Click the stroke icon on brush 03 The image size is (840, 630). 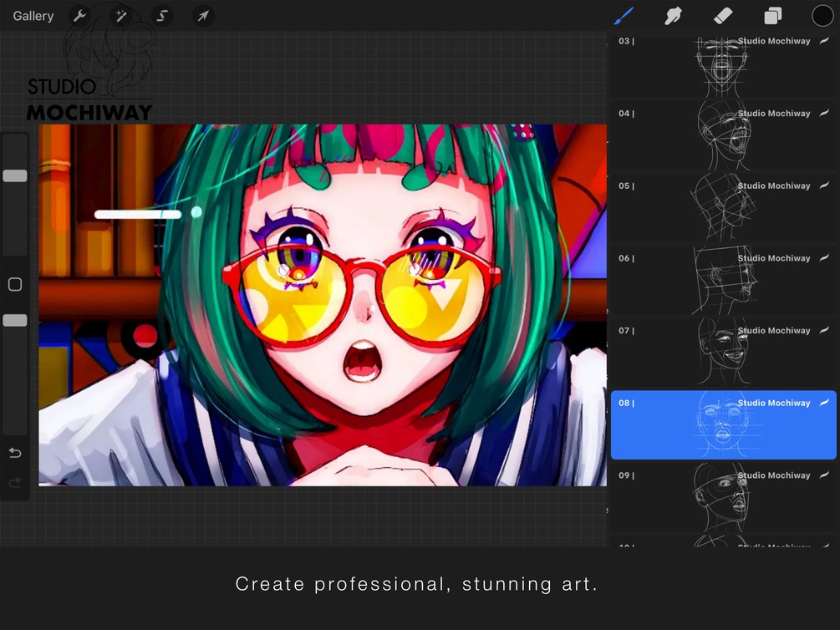[x=824, y=41]
